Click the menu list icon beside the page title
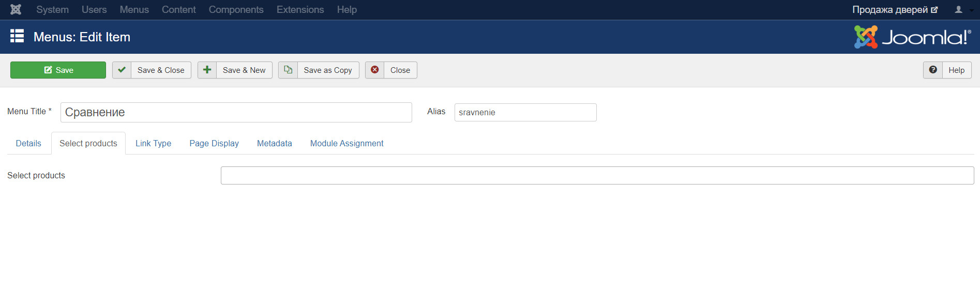 coord(17,36)
